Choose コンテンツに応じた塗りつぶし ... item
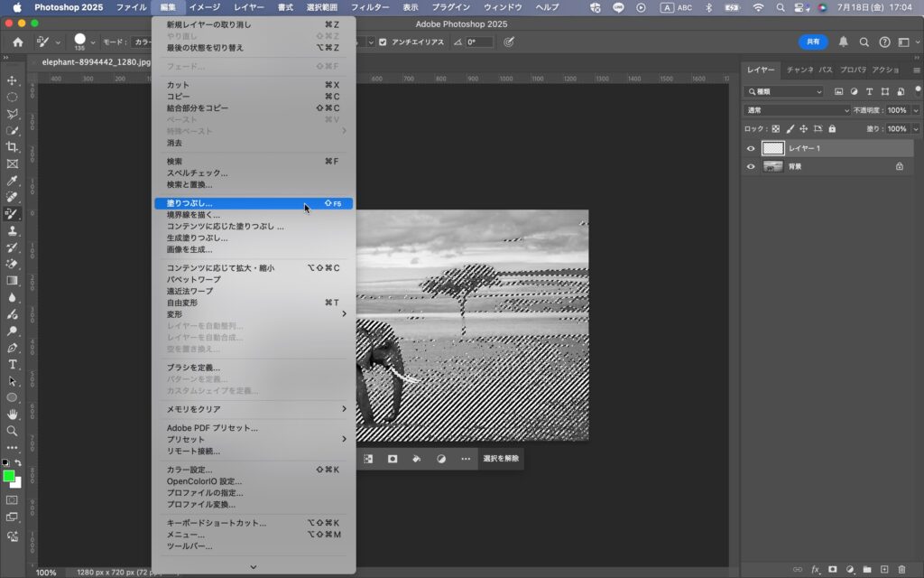 point(254,227)
